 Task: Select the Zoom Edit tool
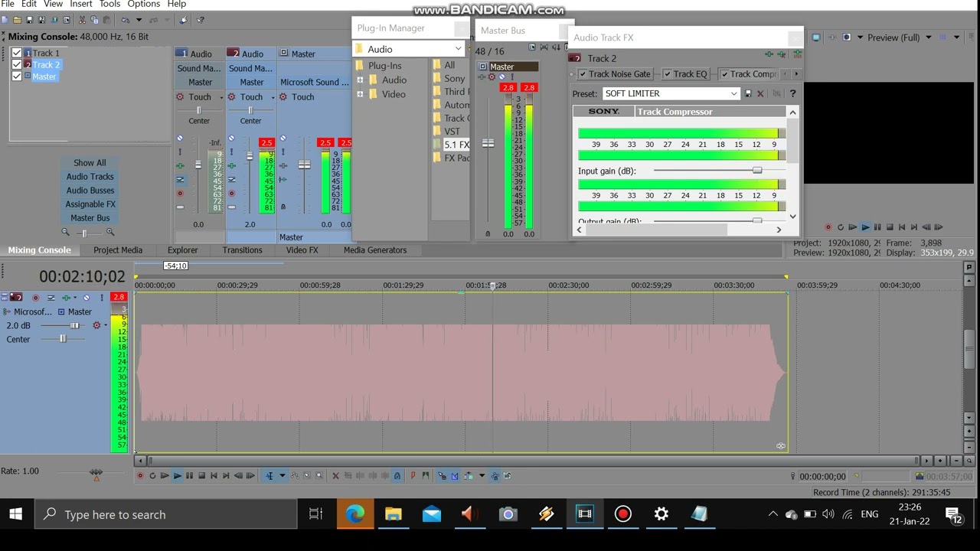(319, 476)
